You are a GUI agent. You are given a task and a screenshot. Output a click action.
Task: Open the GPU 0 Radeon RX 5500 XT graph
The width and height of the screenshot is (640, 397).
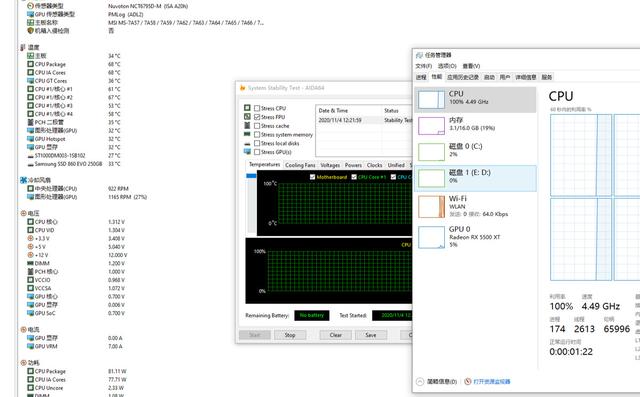(431, 237)
